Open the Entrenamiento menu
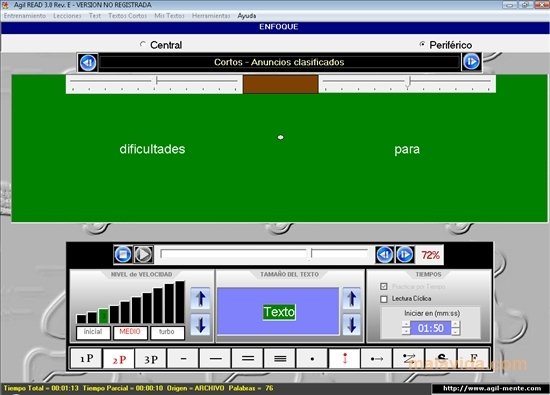Image resolution: width=550 pixels, height=395 pixels. [x=25, y=16]
